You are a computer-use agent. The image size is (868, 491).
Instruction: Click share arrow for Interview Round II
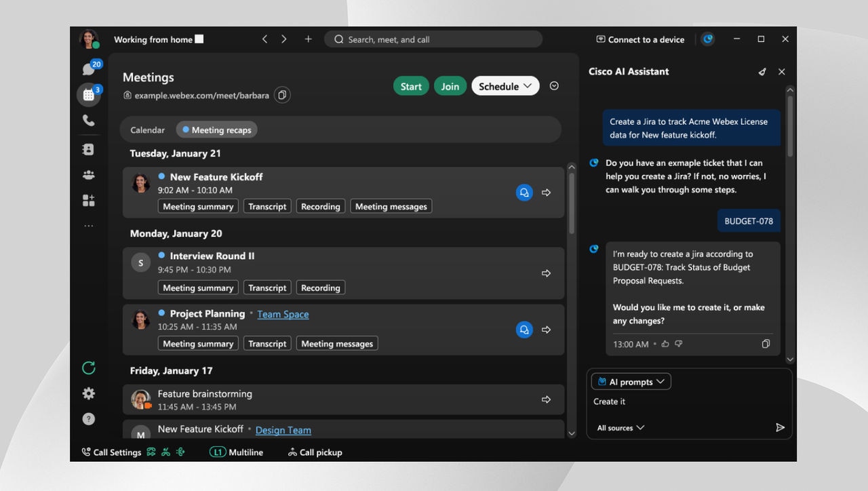(x=547, y=273)
